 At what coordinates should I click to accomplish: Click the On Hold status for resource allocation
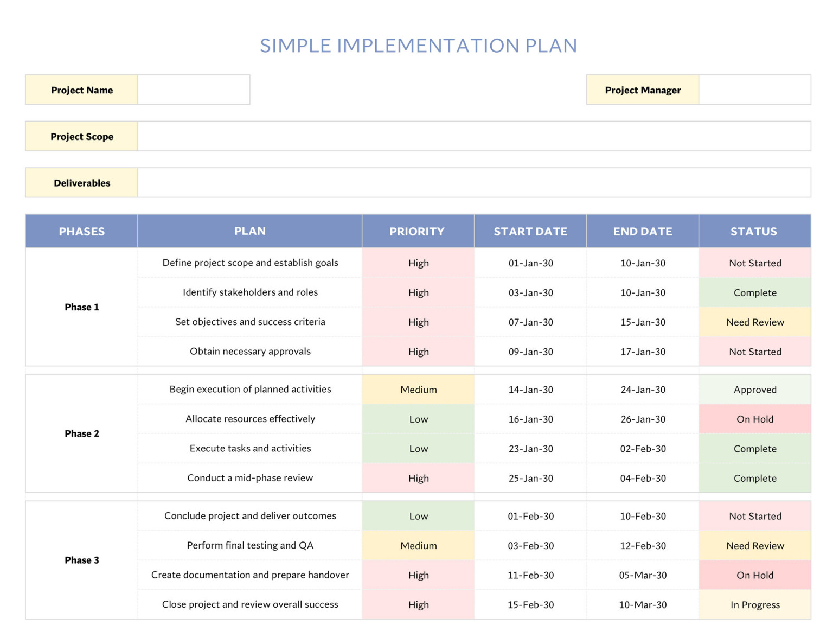tap(754, 419)
